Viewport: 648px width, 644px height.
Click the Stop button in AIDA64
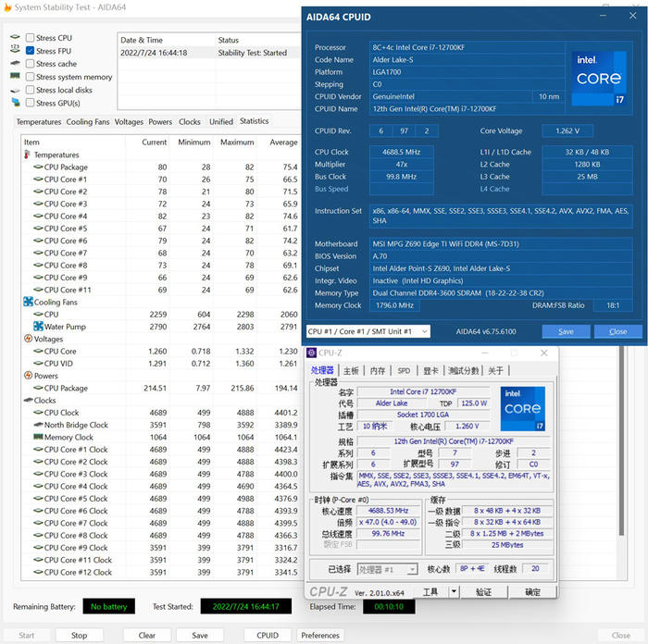click(79, 635)
